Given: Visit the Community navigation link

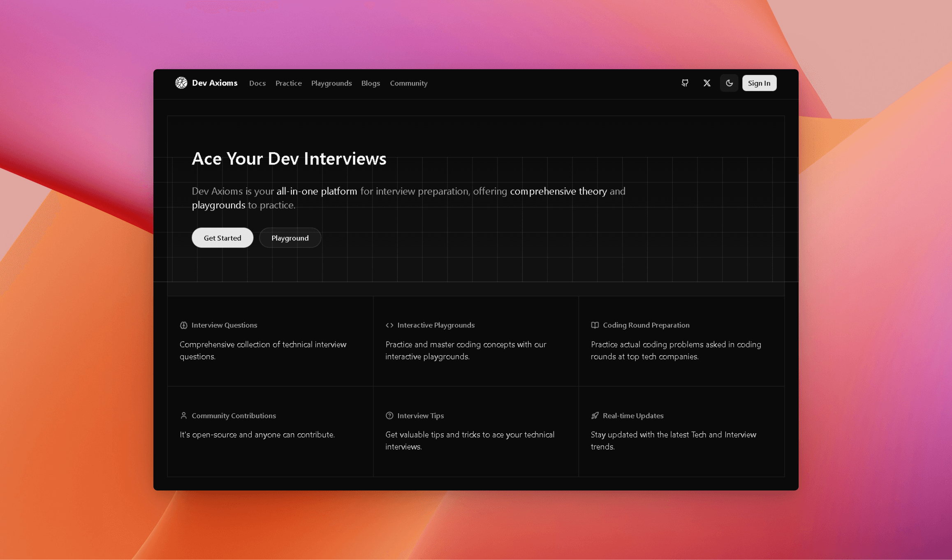Looking at the screenshot, I should (409, 83).
